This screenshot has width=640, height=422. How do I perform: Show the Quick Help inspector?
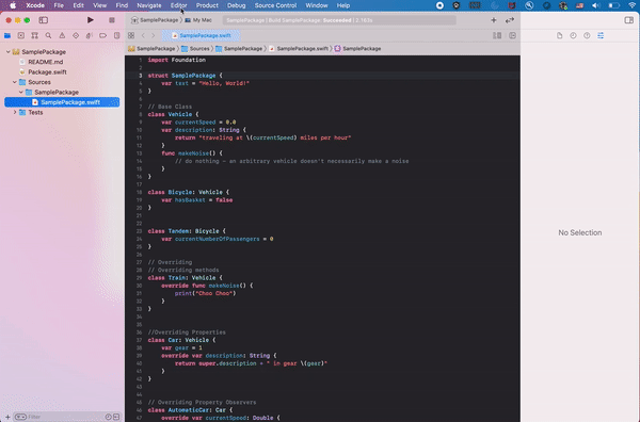587,36
